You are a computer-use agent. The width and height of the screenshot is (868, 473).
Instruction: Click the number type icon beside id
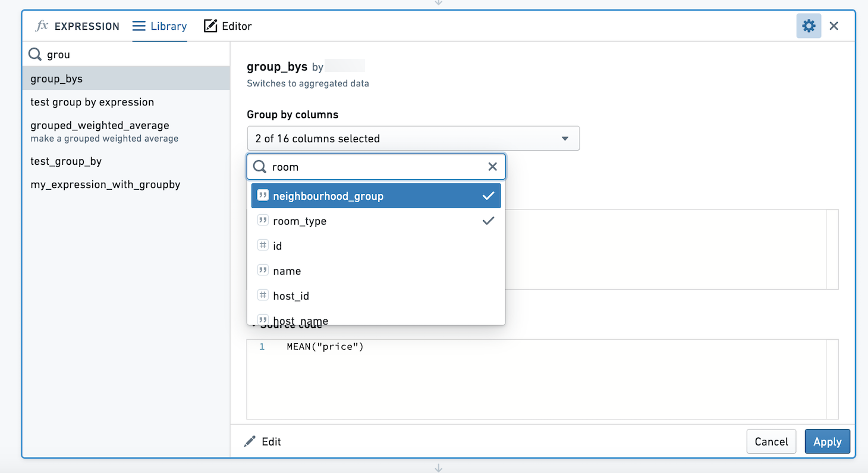[x=263, y=245]
